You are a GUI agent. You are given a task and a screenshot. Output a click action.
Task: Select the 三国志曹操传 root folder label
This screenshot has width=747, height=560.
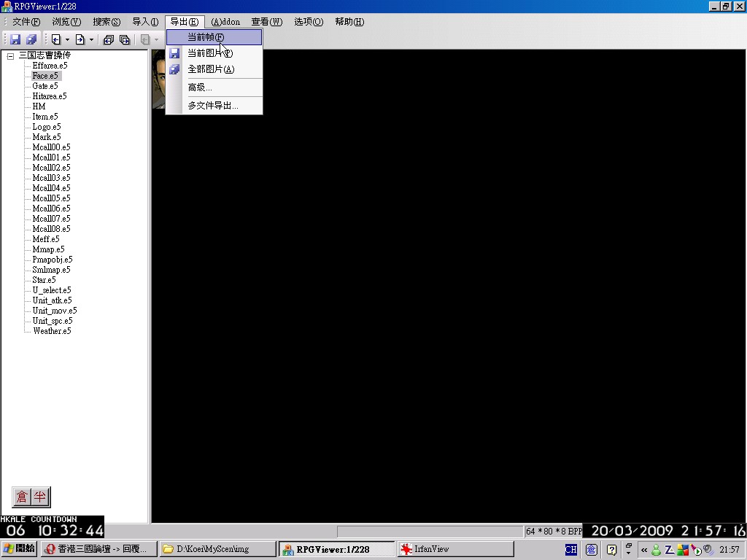[x=44, y=55]
